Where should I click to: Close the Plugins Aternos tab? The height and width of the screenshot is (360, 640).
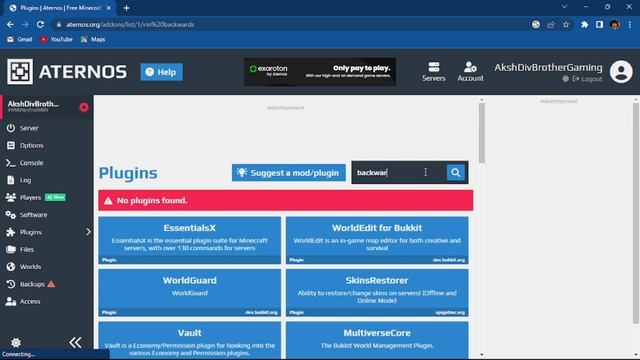pyautogui.click(x=109, y=8)
